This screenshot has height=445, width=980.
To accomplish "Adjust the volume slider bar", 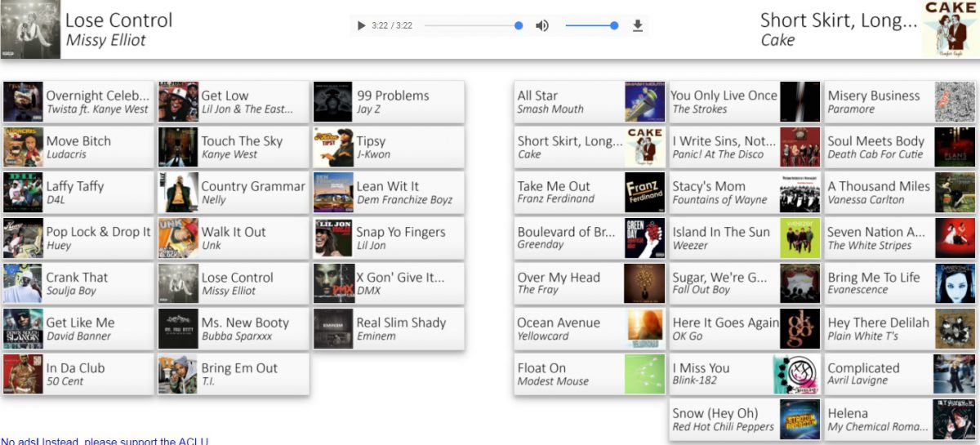I will [x=590, y=26].
